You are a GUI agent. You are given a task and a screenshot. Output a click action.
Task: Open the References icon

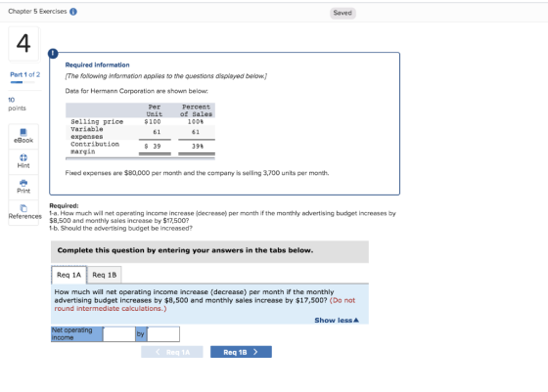pyautogui.click(x=23, y=212)
